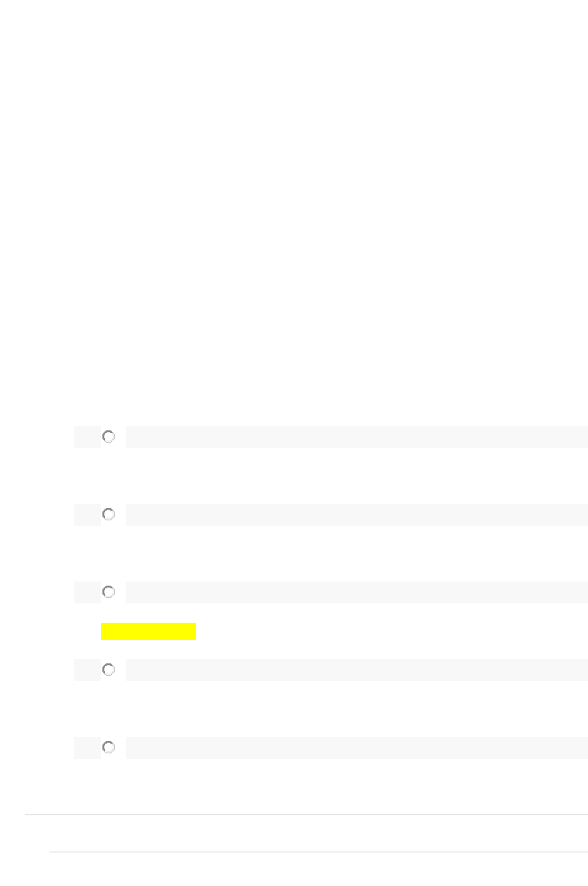Click the yellow highlighted block
This screenshot has height=886, width=588.
[148, 631]
